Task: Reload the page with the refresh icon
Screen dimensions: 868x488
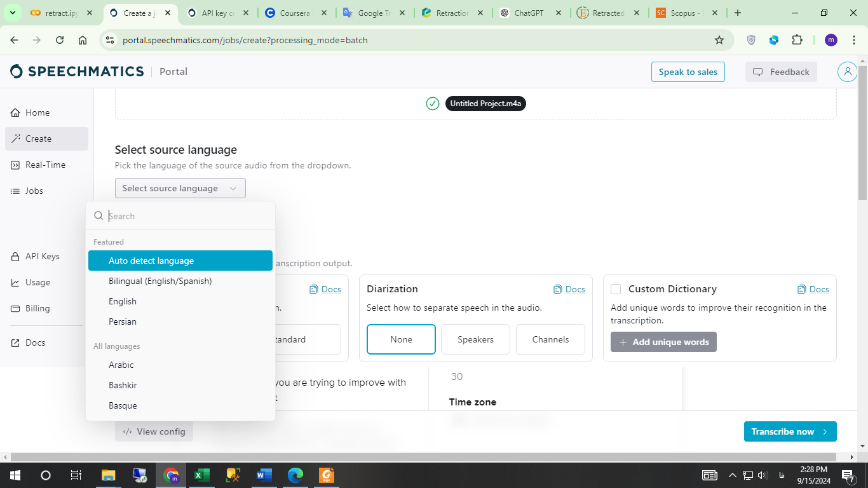Action: click(60, 40)
